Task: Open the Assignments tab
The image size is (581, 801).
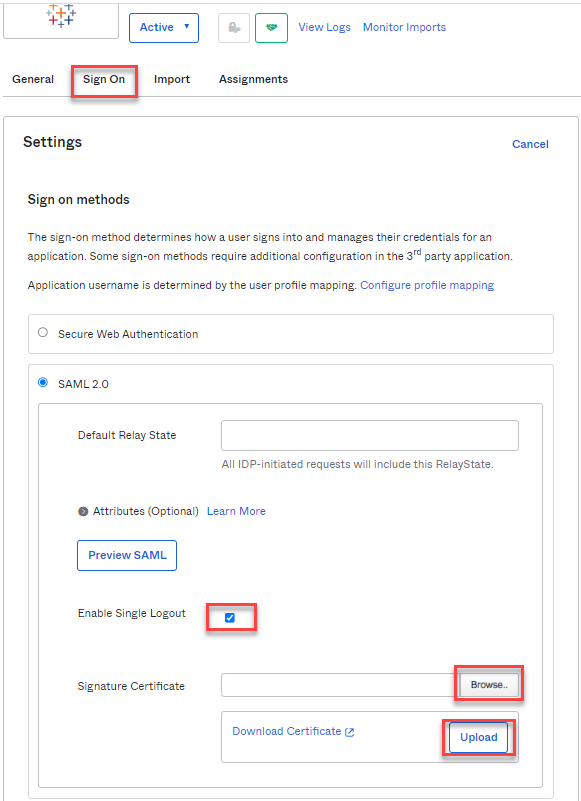Action: [253, 79]
